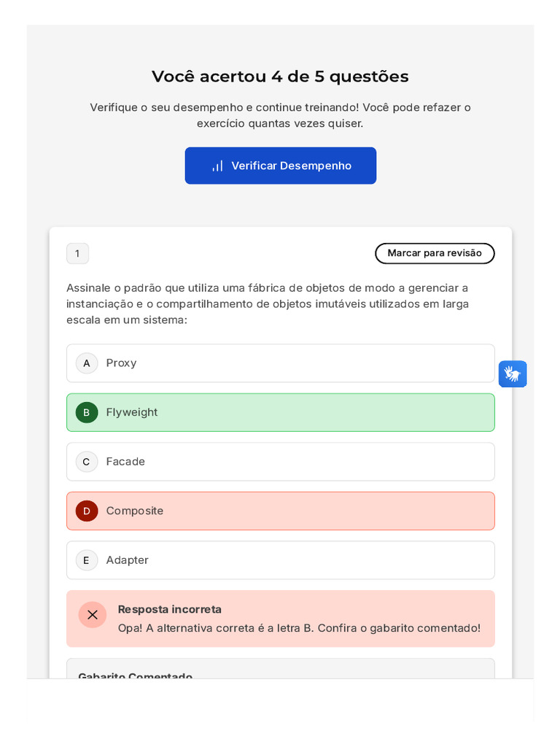Click the 'Você acertou 4 de 5 questões' heading

[280, 77]
